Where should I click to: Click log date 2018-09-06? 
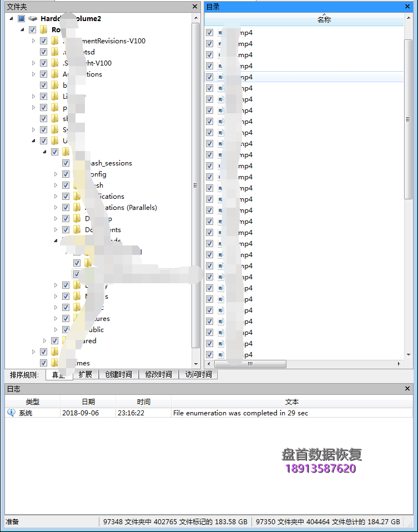80,413
